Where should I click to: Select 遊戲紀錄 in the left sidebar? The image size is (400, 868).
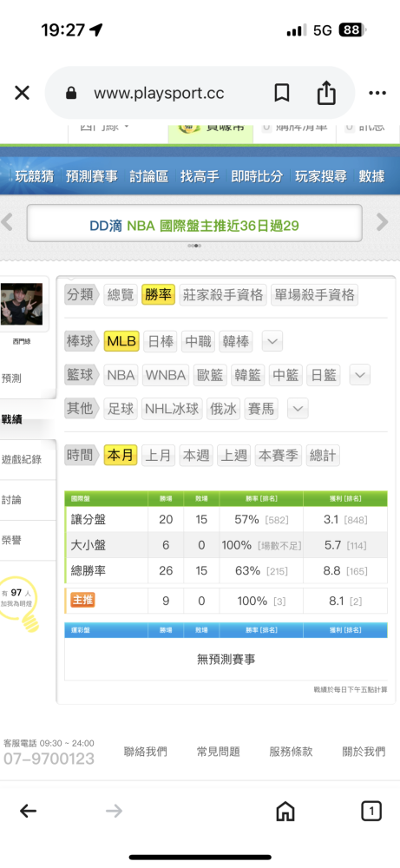point(22,459)
